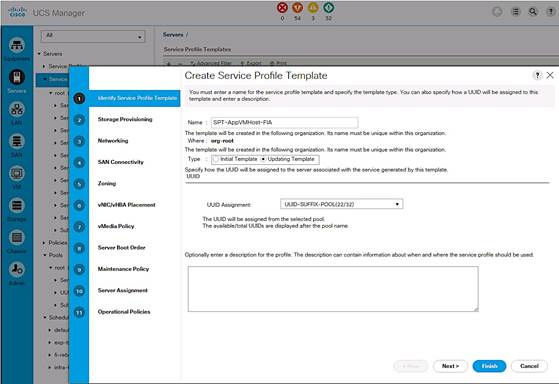Go to Maintenance Policy step
Viewport: 559px width, 384px height.
tap(123, 269)
